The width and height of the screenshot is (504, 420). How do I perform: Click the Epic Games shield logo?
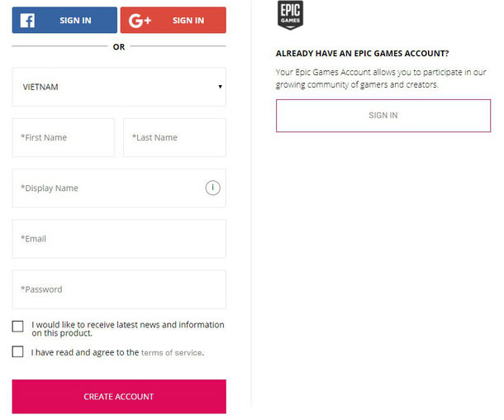290,16
